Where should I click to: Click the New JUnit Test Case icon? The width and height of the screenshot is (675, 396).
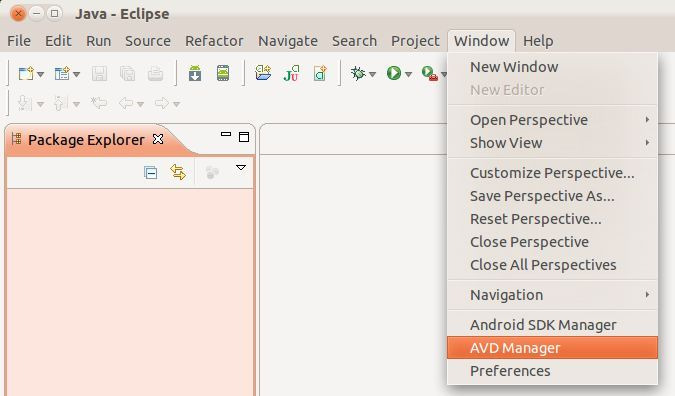coord(291,73)
